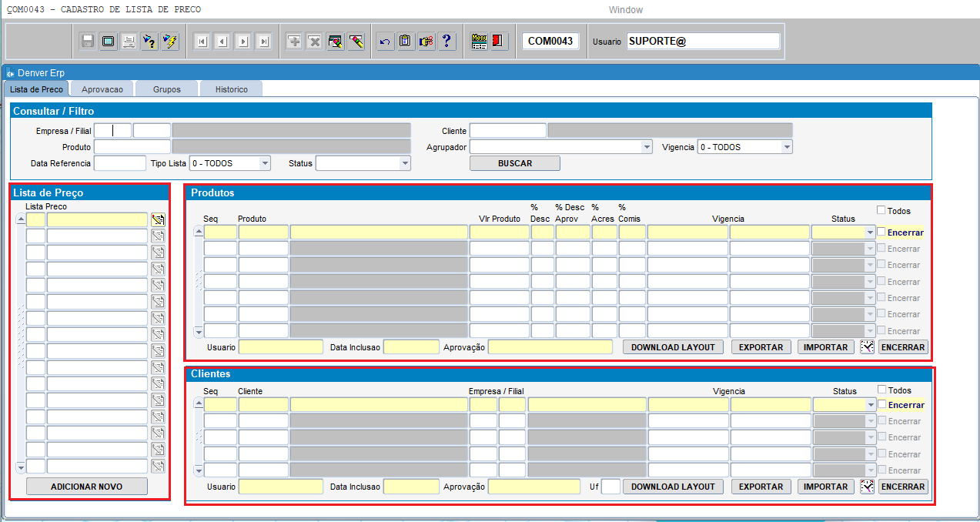
Task: Open the Menu icon in toolbar
Action: point(479,42)
